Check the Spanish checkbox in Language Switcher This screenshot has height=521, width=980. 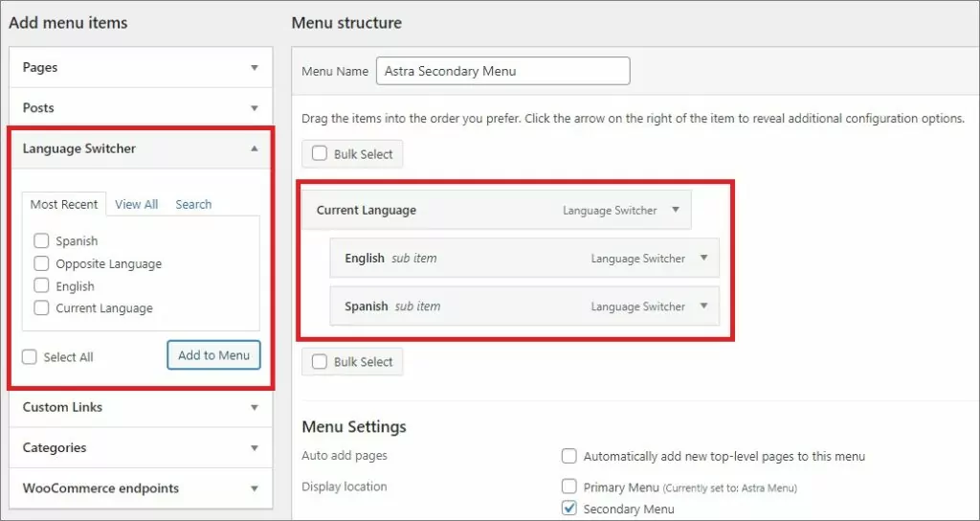click(x=41, y=240)
